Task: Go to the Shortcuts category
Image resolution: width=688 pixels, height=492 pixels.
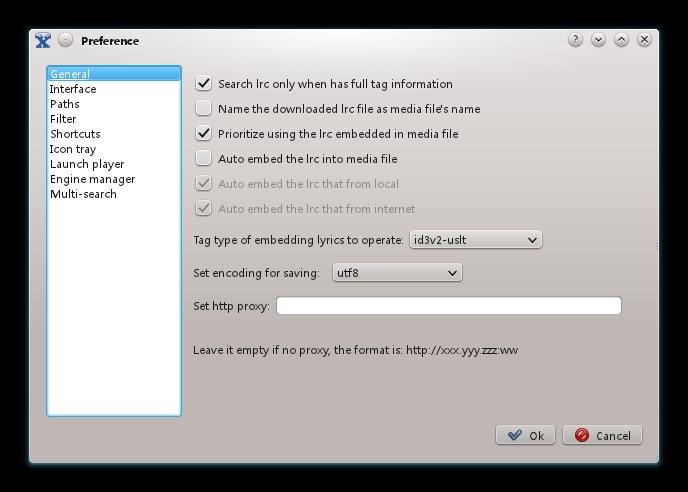Action: point(114,134)
